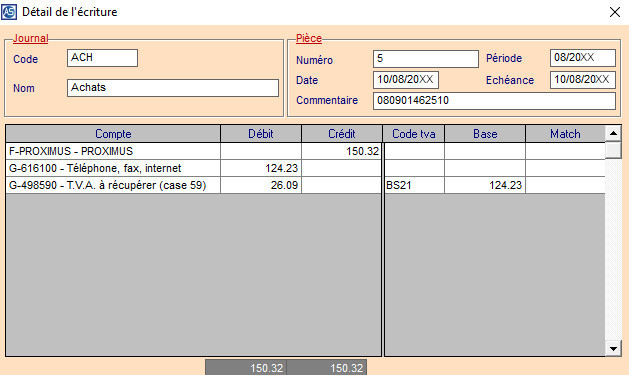Click the Crédit column header

(x=341, y=134)
